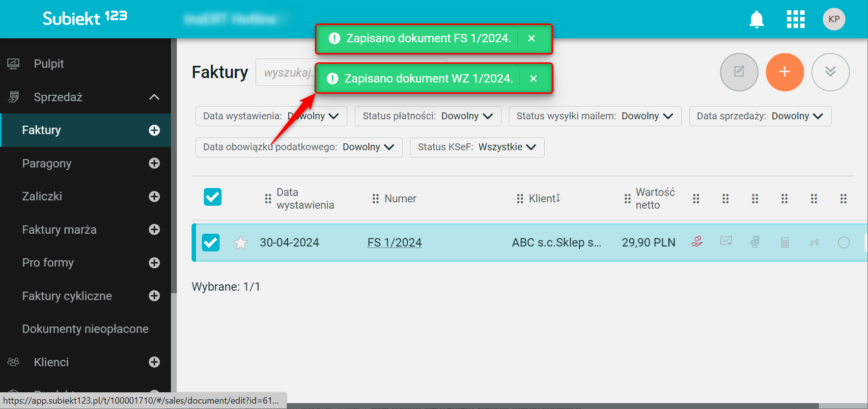The image size is (868, 409).
Task: Click the Sprzedaż section icon
Action: click(x=13, y=97)
